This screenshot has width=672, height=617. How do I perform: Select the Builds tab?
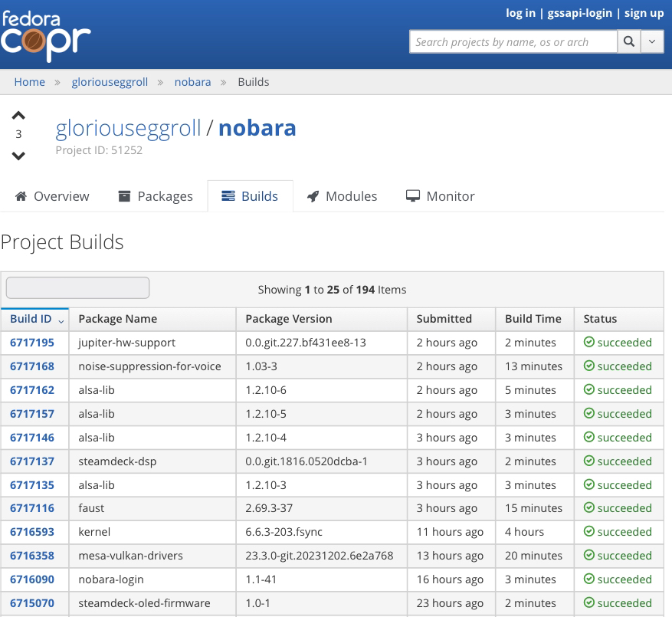coord(251,196)
